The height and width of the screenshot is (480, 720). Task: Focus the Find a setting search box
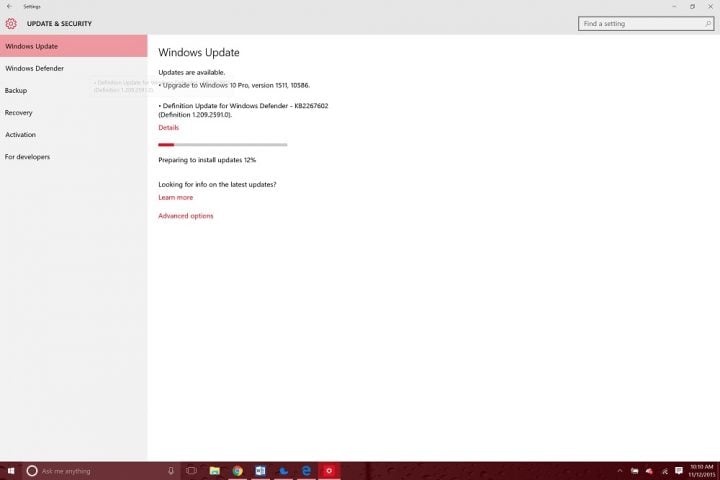click(x=646, y=24)
